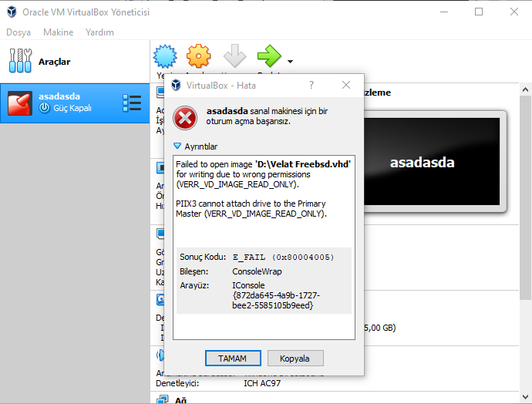The width and height of the screenshot is (532, 404).
Task: Select the asadasda VM entry
Action: click(x=75, y=103)
